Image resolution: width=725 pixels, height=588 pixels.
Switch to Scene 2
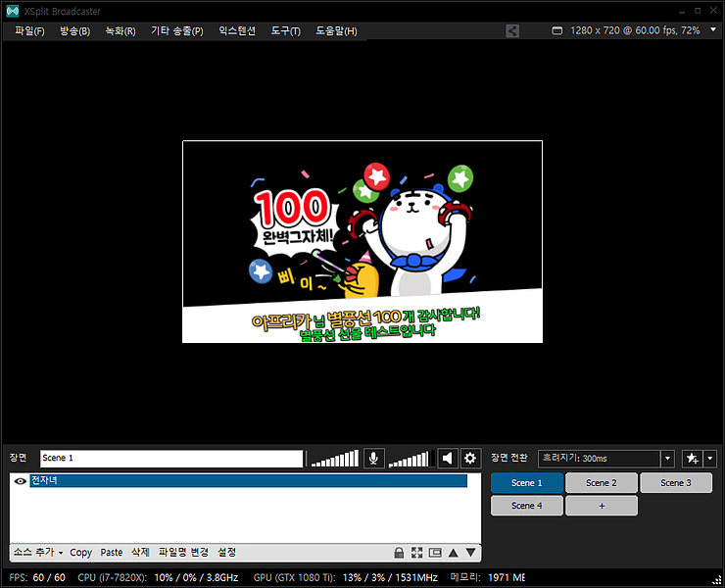[x=602, y=483]
